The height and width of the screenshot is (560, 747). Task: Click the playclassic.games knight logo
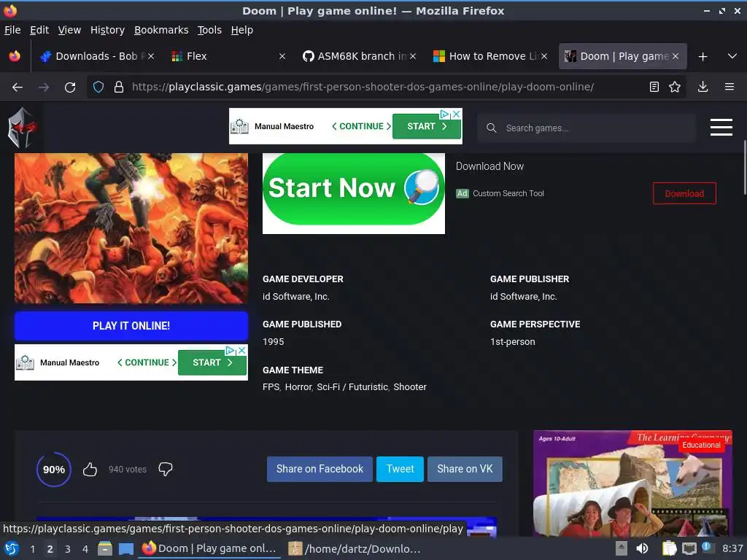(x=22, y=128)
